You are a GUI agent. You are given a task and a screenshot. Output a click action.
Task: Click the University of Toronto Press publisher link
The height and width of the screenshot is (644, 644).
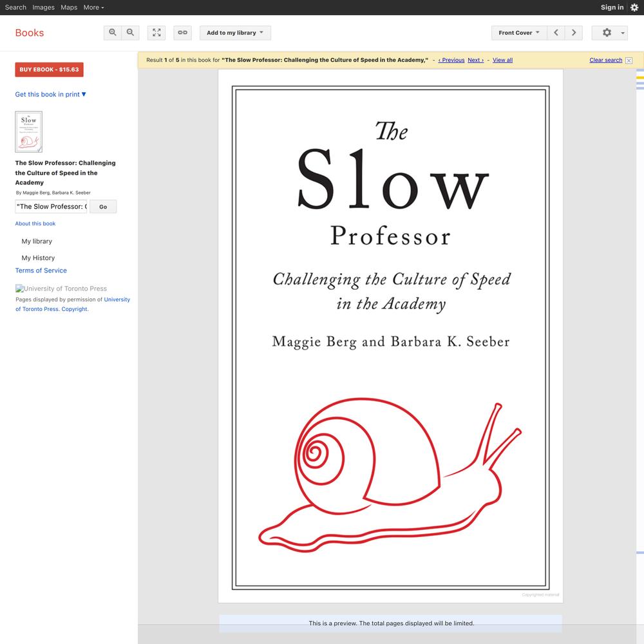pos(73,305)
